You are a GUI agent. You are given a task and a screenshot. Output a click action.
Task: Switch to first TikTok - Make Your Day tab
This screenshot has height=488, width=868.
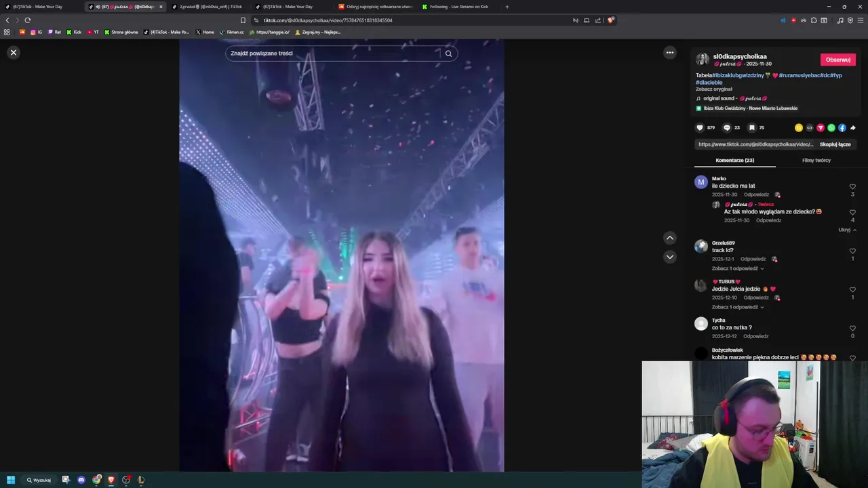pyautogui.click(x=41, y=7)
